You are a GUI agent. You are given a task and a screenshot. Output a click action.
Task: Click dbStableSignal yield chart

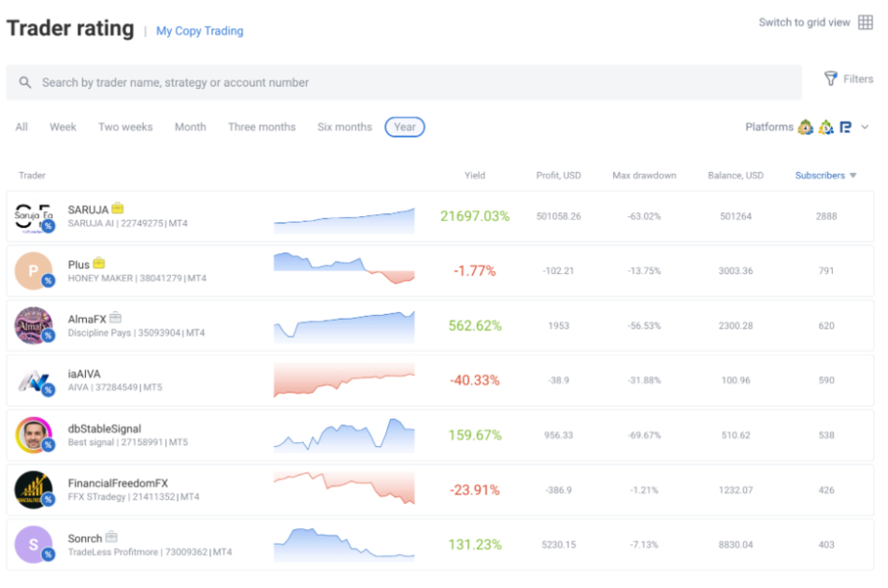344,435
